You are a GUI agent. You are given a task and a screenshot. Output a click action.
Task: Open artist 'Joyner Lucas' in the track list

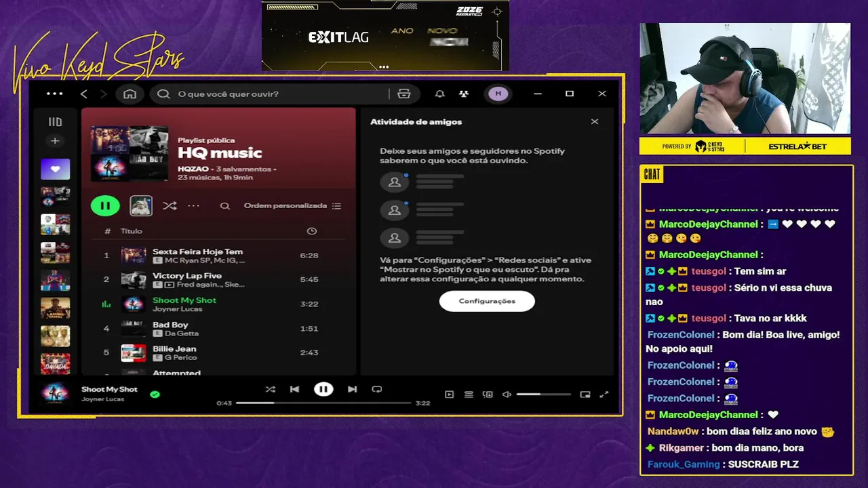pyautogui.click(x=178, y=309)
